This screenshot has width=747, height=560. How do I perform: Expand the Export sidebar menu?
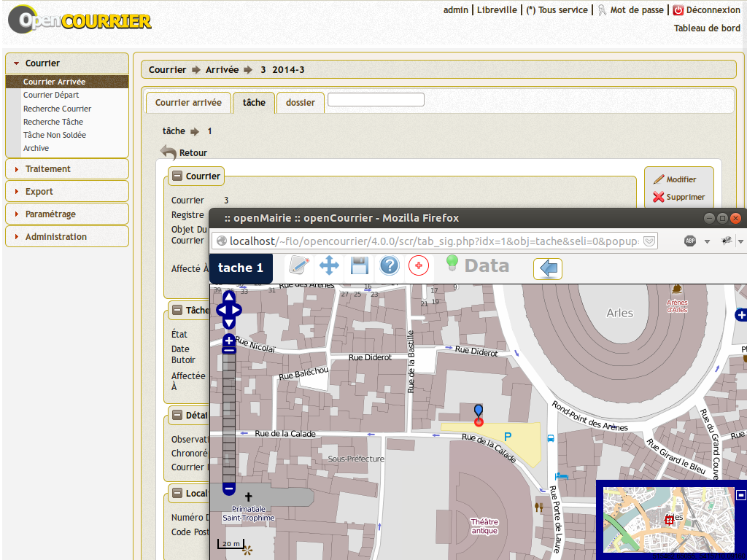[66, 192]
